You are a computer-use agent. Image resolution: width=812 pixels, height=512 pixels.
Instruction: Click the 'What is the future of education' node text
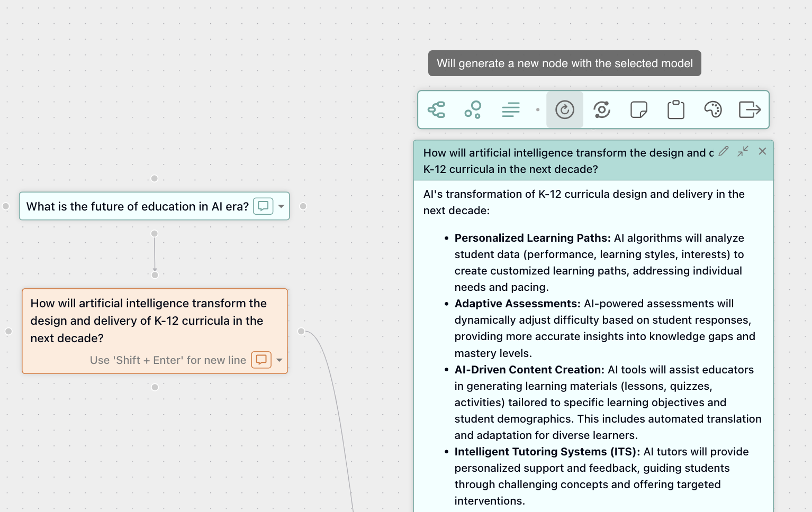137,206
